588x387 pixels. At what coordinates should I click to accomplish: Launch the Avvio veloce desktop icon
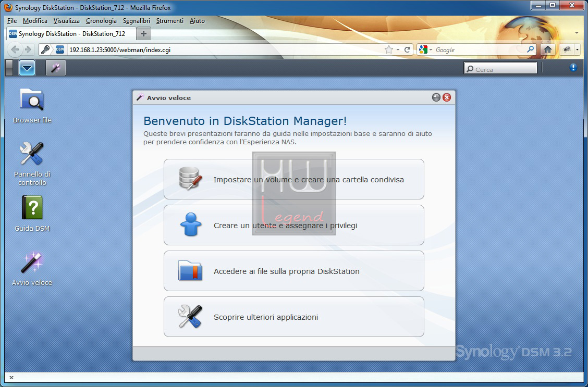(x=32, y=268)
